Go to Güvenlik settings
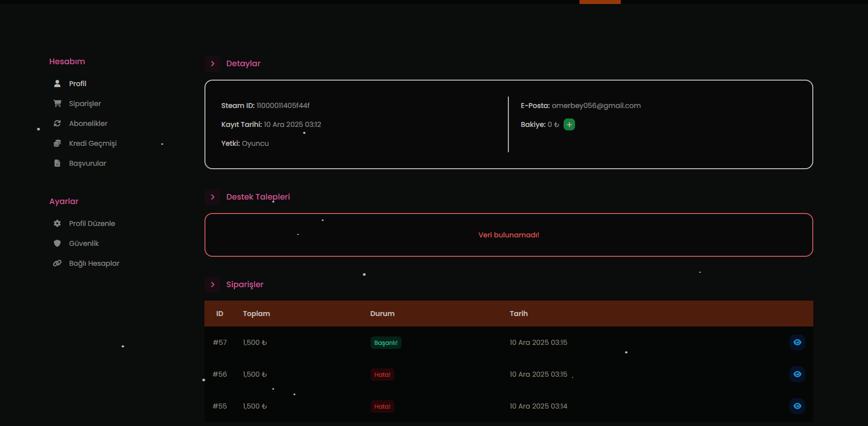The width and height of the screenshot is (868, 426). [x=84, y=243]
